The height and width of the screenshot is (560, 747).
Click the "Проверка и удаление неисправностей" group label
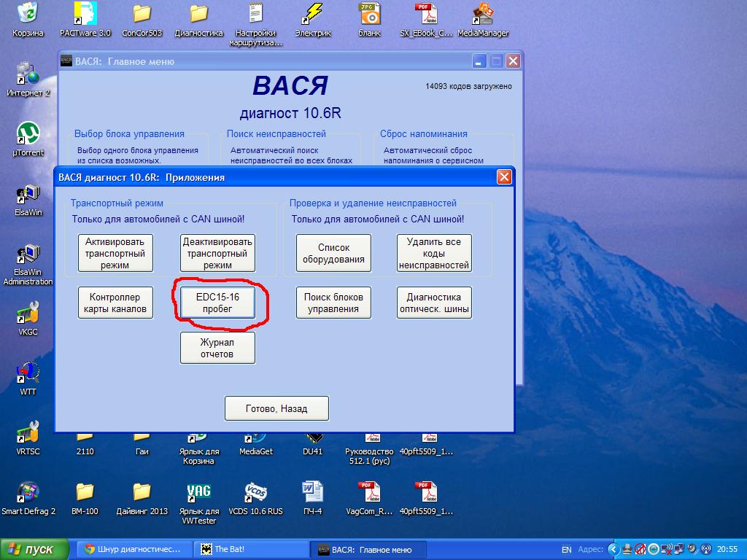373,203
